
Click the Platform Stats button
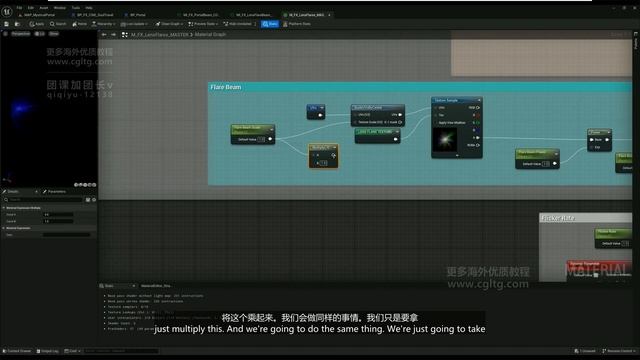(x=297, y=24)
